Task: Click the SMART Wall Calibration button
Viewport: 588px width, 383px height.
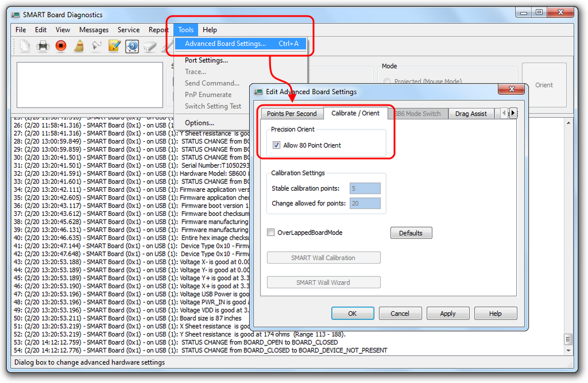Action: pyautogui.click(x=323, y=258)
